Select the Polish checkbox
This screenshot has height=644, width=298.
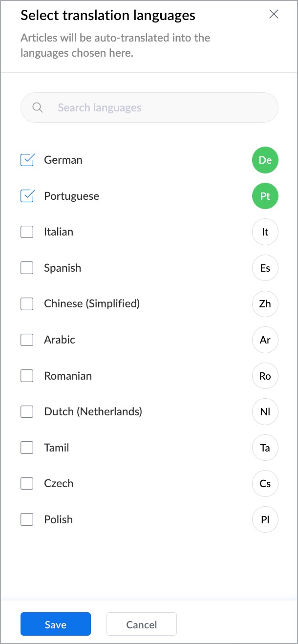pyautogui.click(x=27, y=519)
